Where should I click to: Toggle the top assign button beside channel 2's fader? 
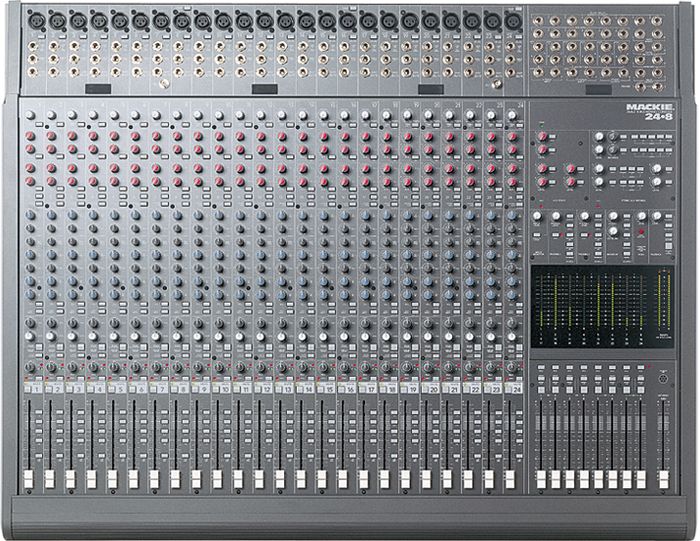(60, 411)
